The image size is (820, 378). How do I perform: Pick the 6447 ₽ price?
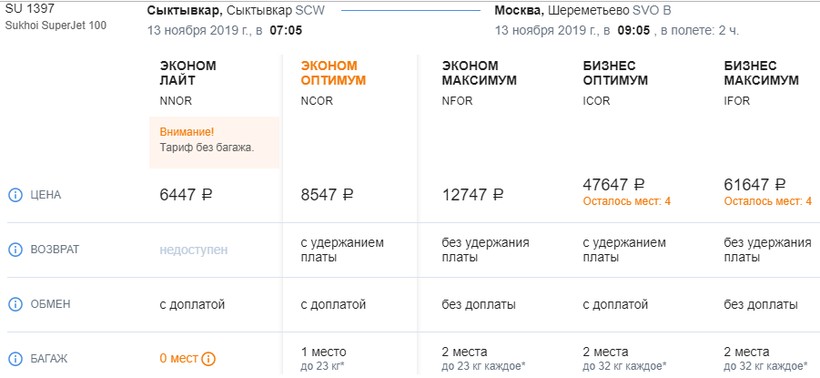(x=186, y=195)
